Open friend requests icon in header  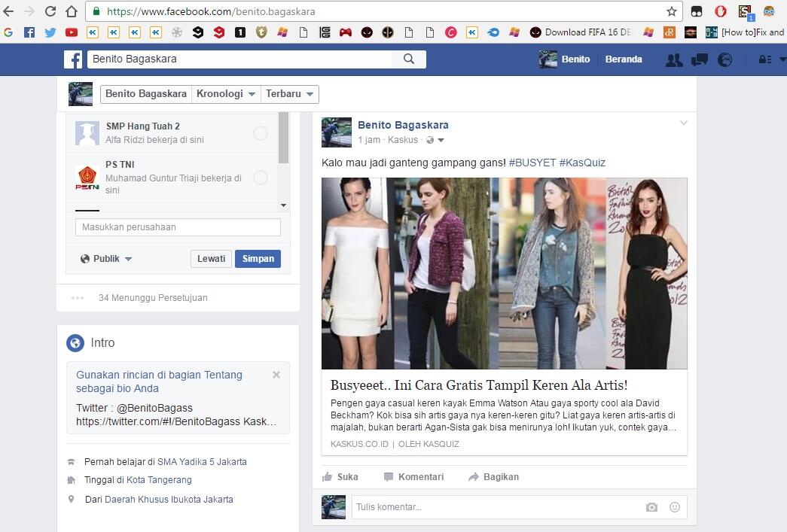pos(673,60)
